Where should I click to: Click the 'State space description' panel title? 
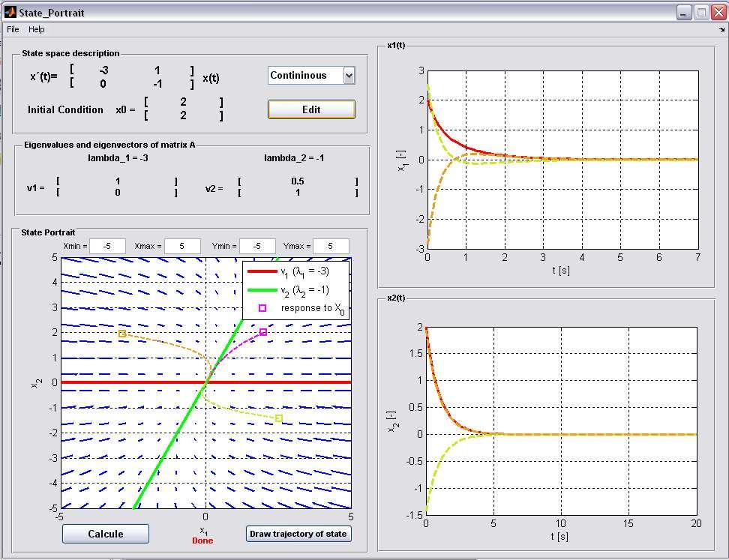(x=70, y=53)
